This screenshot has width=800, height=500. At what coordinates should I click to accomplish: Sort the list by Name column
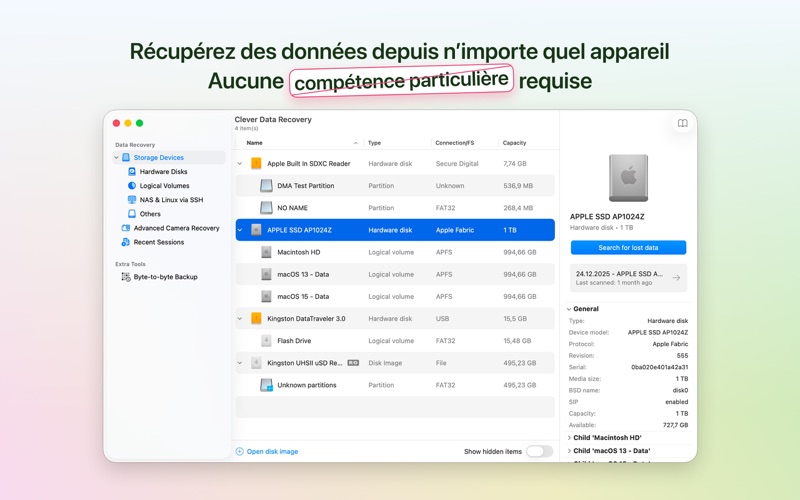point(255,143)
